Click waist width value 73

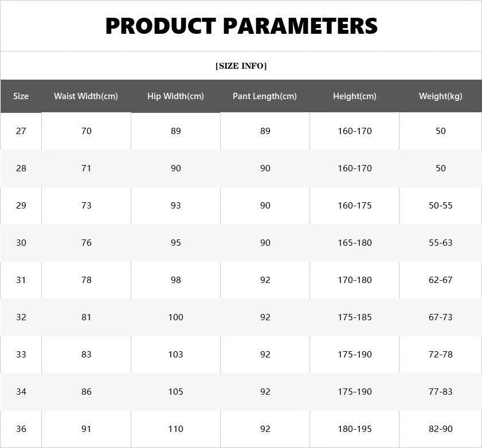[86, 206]
